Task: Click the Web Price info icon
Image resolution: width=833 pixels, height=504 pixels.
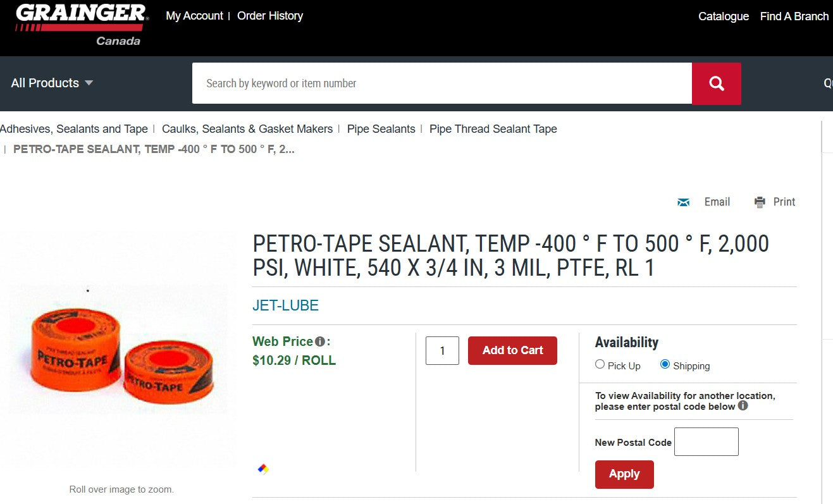Action: [319, 341]
